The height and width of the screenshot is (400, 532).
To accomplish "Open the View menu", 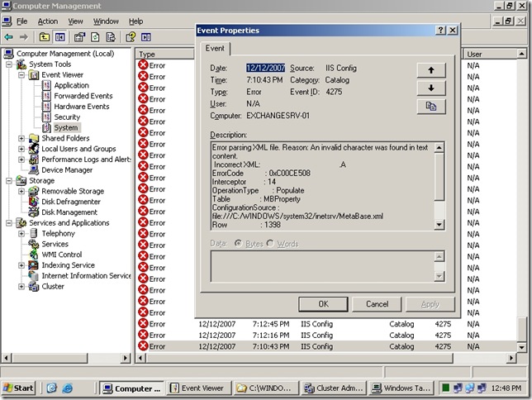I will point(75,21).
